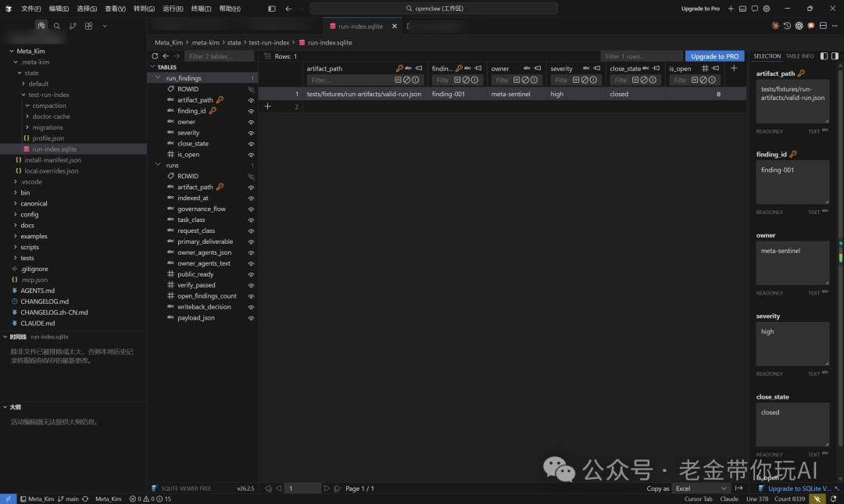Add a new row with the plus icon

point(267,106)
